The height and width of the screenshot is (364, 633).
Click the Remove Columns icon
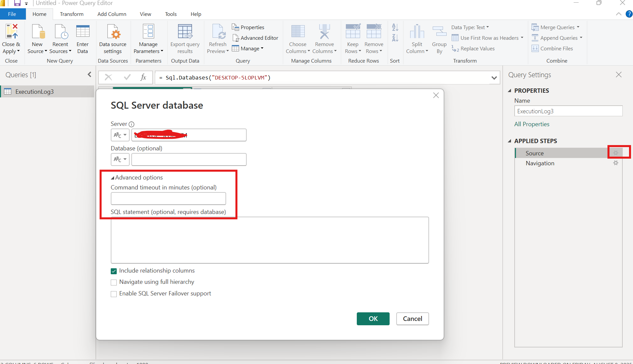click(x=324, y=31)
